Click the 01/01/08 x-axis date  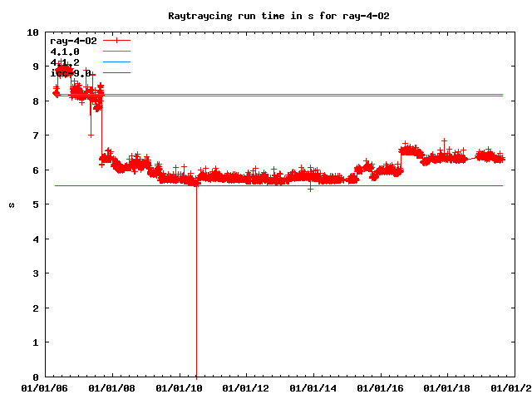tap(112, 388)
